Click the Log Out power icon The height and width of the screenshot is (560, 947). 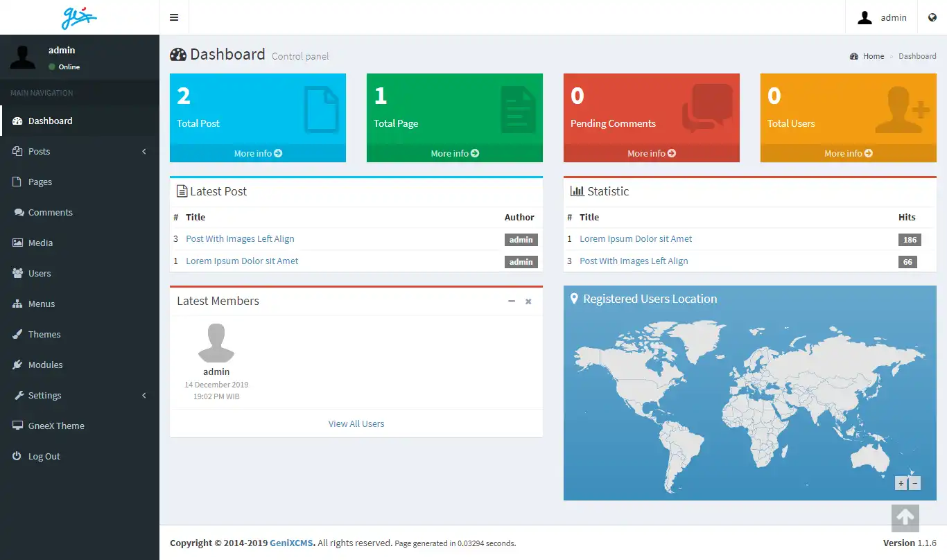[17, 456]
